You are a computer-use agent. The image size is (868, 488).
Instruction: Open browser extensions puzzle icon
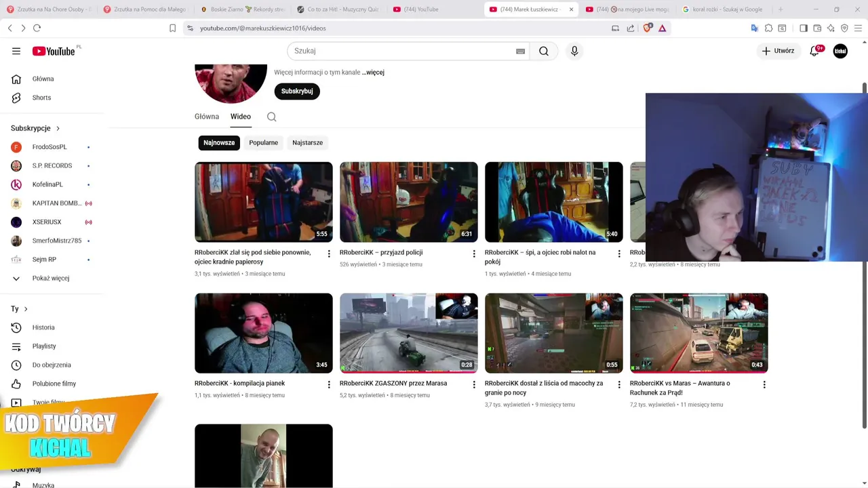pos(768,28)
